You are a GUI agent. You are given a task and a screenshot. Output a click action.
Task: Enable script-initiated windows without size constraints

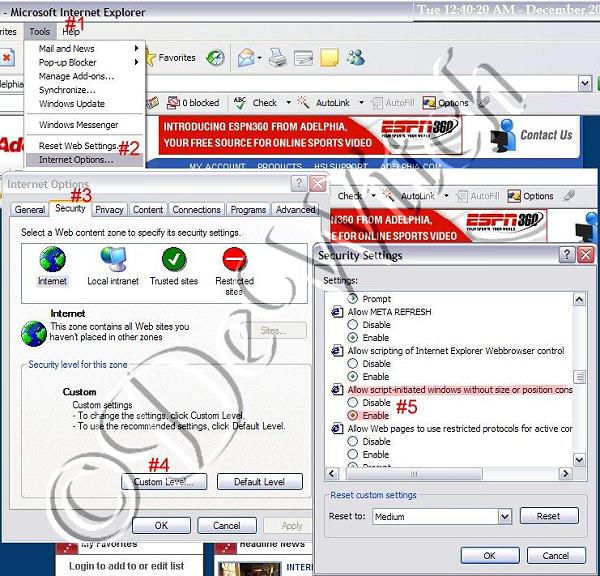click(352, 414)
